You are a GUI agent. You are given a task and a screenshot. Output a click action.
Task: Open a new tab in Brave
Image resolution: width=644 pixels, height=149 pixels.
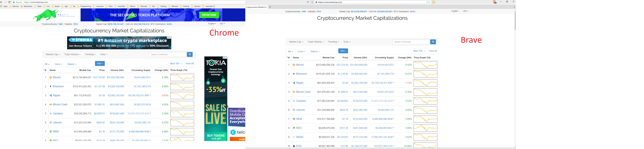(270, 7)
